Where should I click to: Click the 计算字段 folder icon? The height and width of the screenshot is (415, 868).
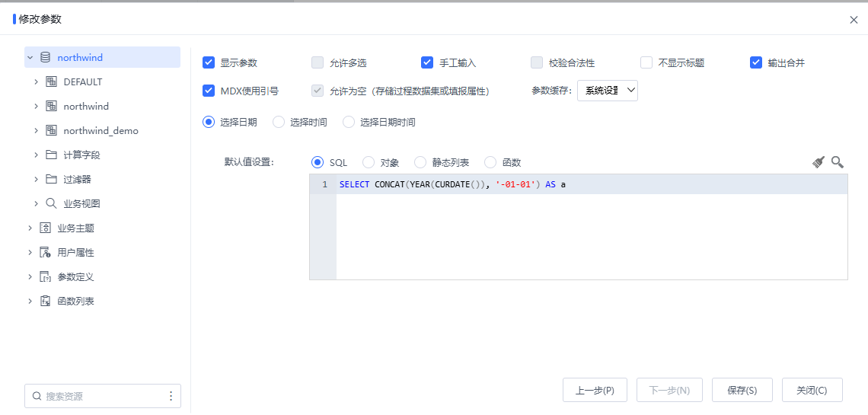pyautogui.click(x=52, y=155)
